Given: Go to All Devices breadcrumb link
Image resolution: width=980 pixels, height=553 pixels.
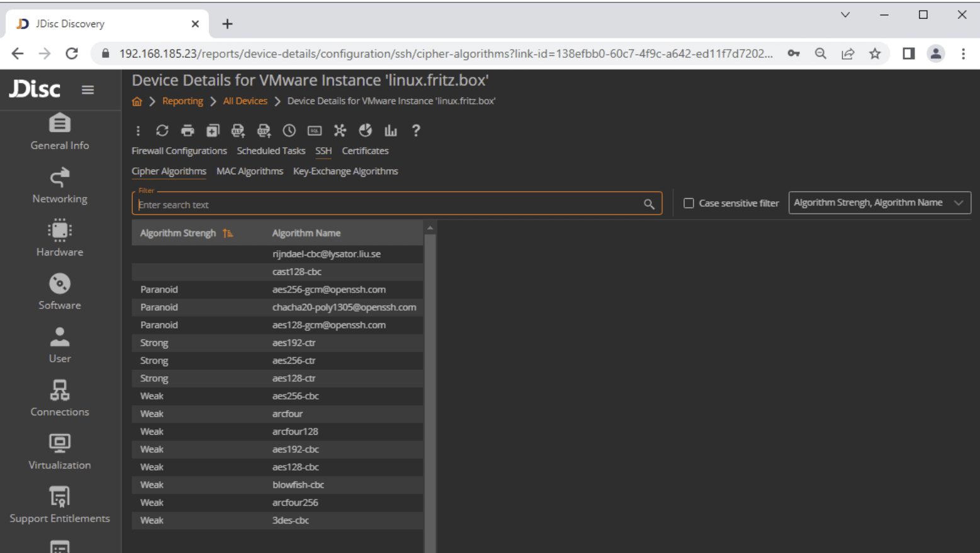Looking at the screenshot, I should pos(245,101).
